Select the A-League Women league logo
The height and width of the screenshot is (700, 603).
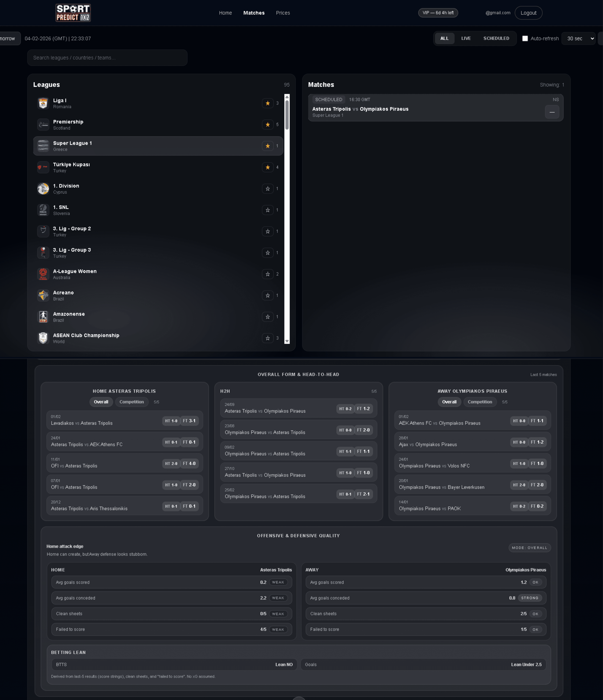(x=43, y=274)
